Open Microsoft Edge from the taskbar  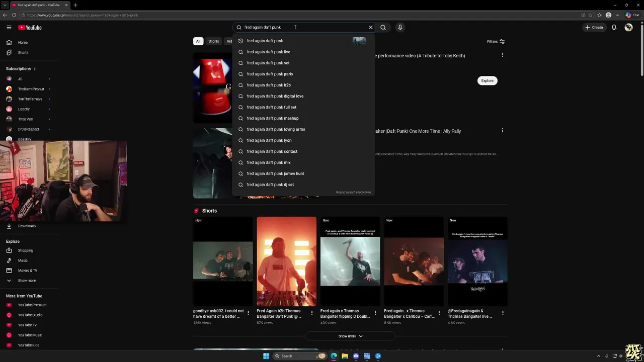[334, 356]
